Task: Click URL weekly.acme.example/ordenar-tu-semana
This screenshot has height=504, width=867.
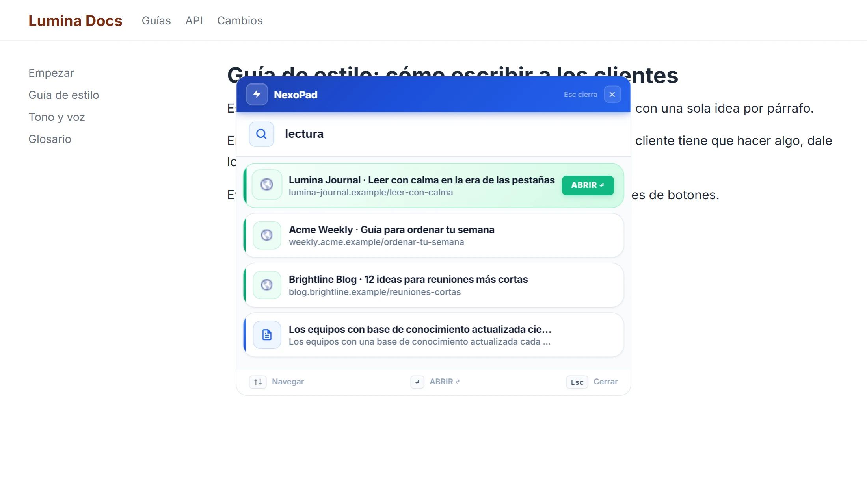Action: click(x=376, y=242)
